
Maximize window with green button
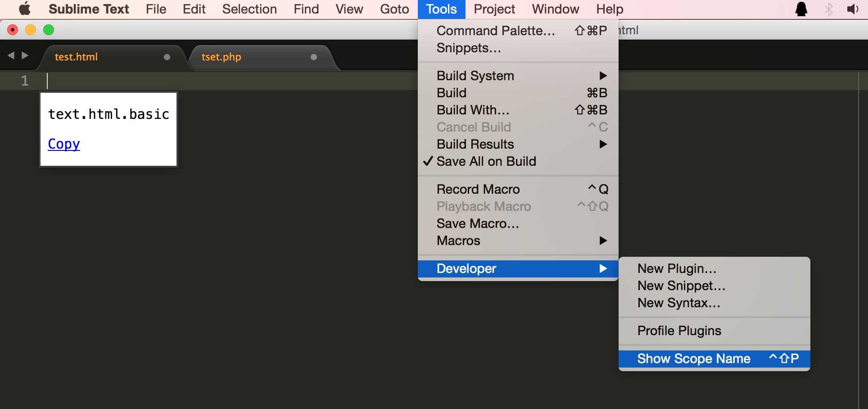49,30
